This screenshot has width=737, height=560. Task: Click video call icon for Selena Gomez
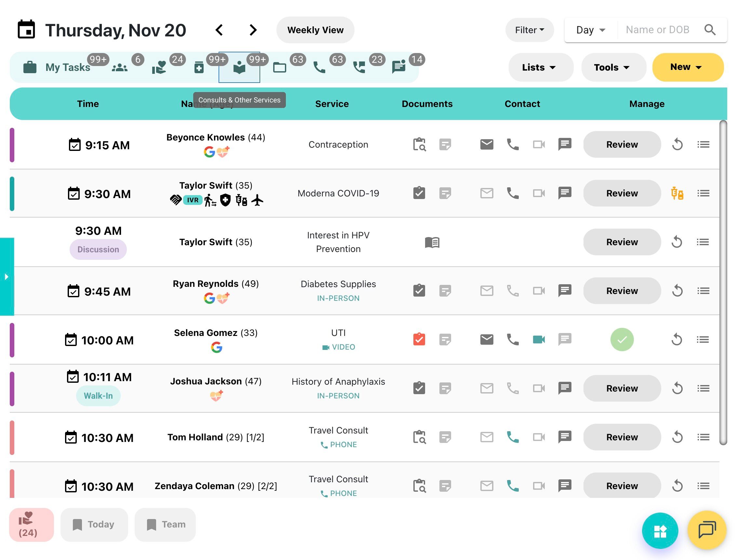click(x=538, y=340)
